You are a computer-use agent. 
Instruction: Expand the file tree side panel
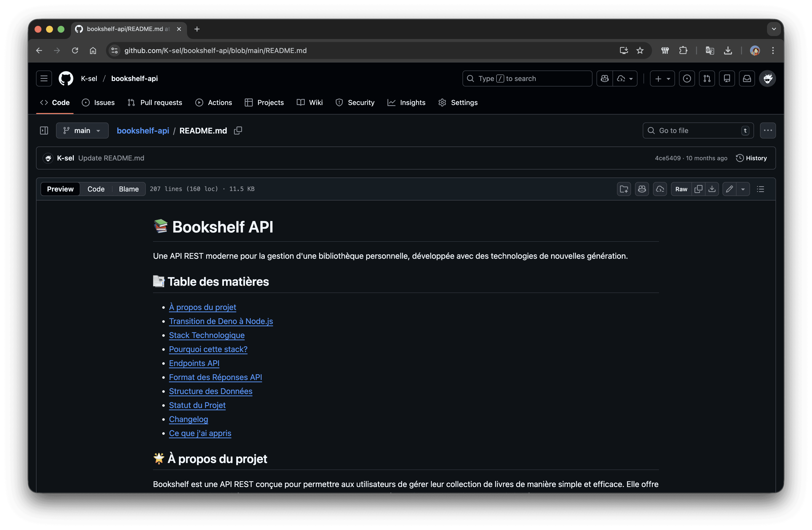[44, 131]
